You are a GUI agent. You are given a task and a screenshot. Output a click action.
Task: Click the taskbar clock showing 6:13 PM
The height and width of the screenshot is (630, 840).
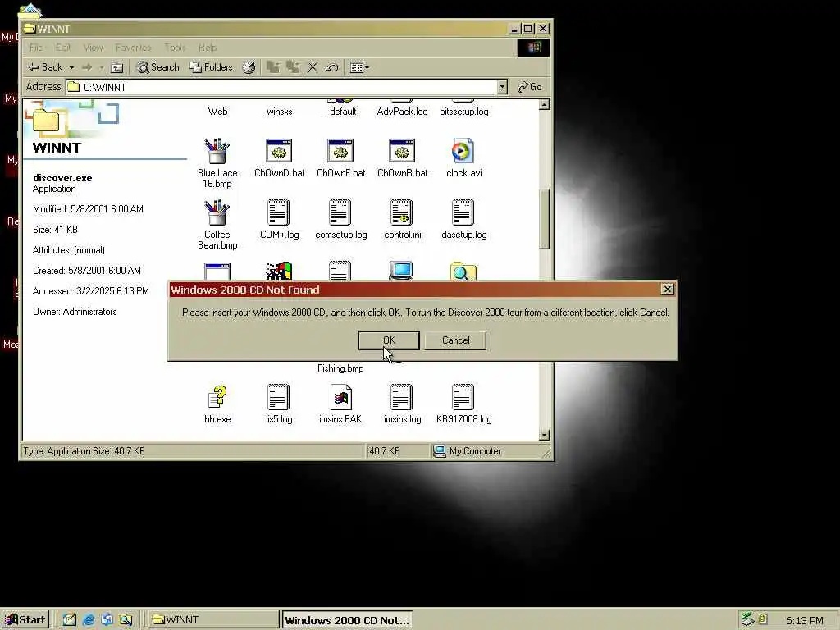click(x=804, y=620)
